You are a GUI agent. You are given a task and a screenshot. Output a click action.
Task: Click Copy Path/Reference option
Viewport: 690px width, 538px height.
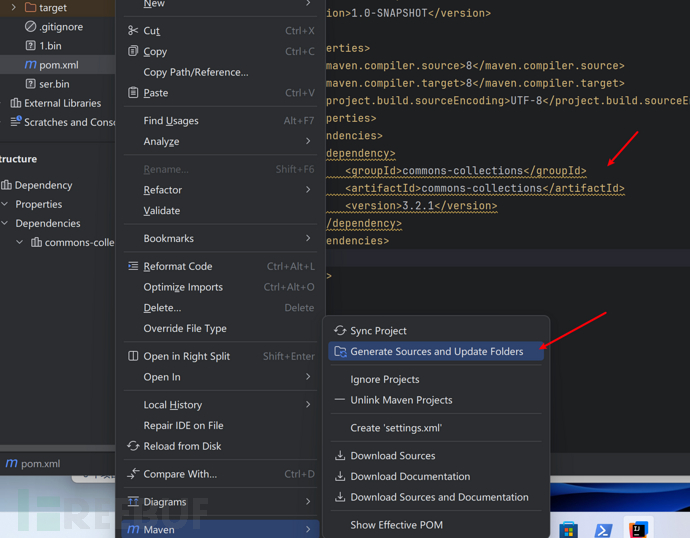tap(196, 72)
